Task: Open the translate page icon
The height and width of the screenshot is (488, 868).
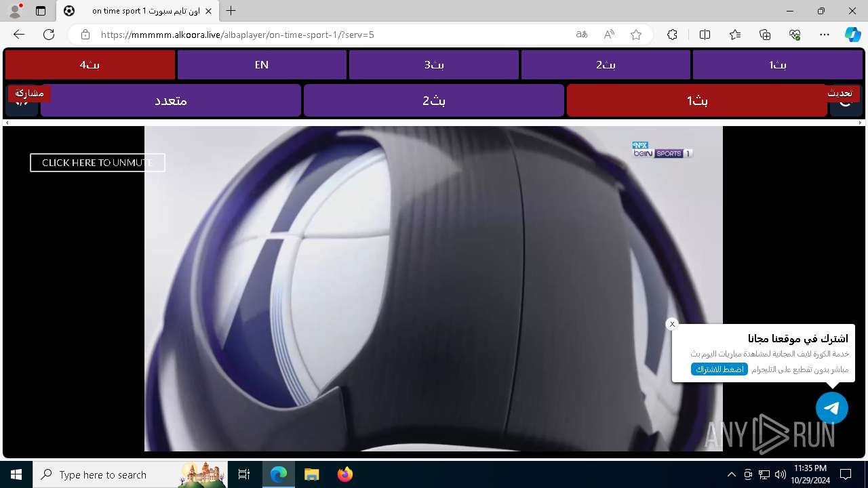Action: coord(582,35)
